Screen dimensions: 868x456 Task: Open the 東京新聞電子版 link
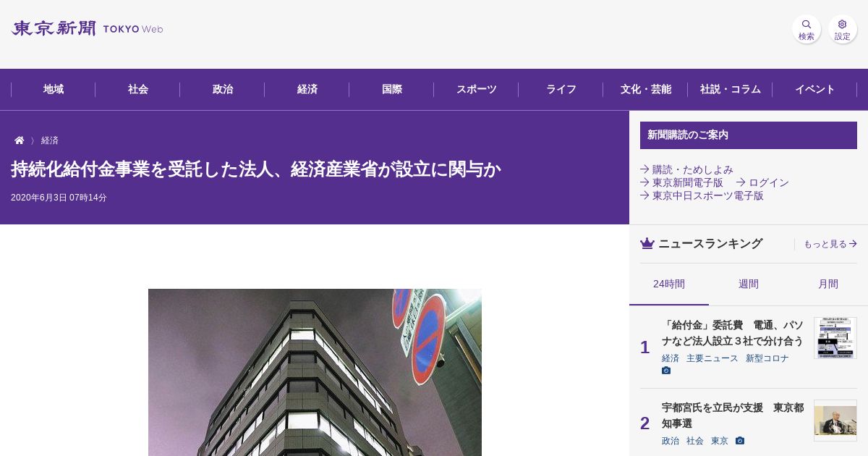click(x=681, y=182)
